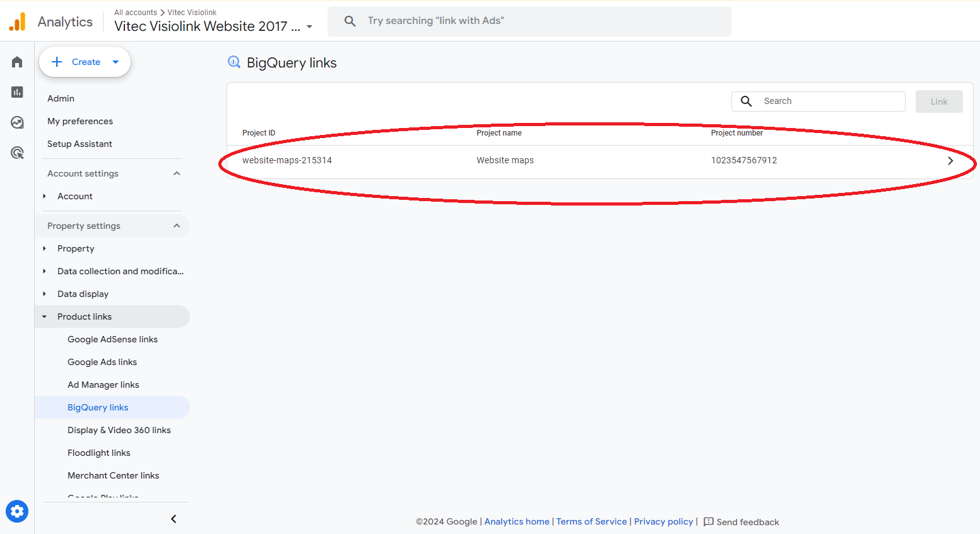Click the magnifier icon in table search
This screenshot has height=534, width=980.
(x=746, y=101)
